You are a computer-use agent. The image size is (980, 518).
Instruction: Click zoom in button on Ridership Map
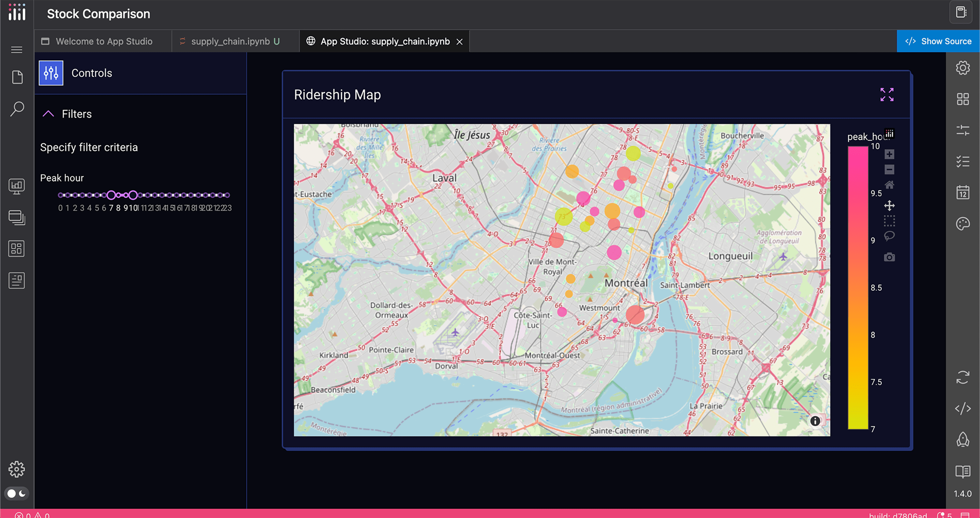[889, 153]
